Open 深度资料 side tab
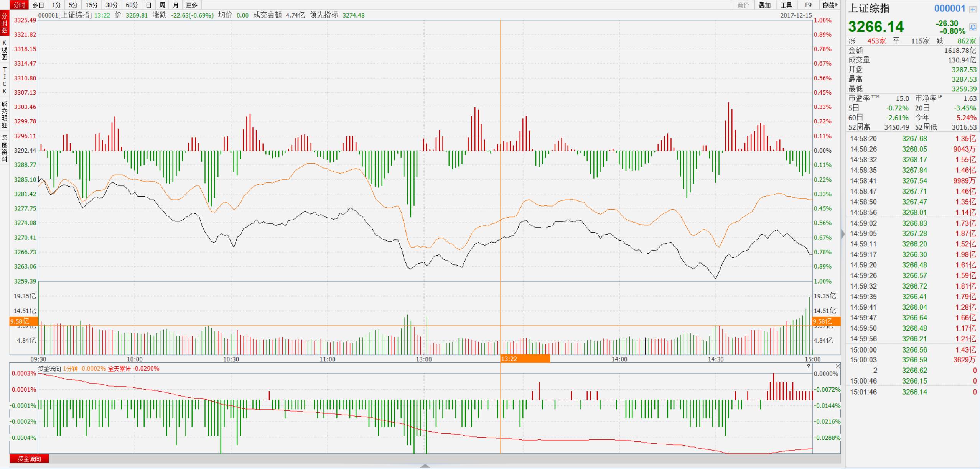The image size is (980, 469). pos(5,149)
